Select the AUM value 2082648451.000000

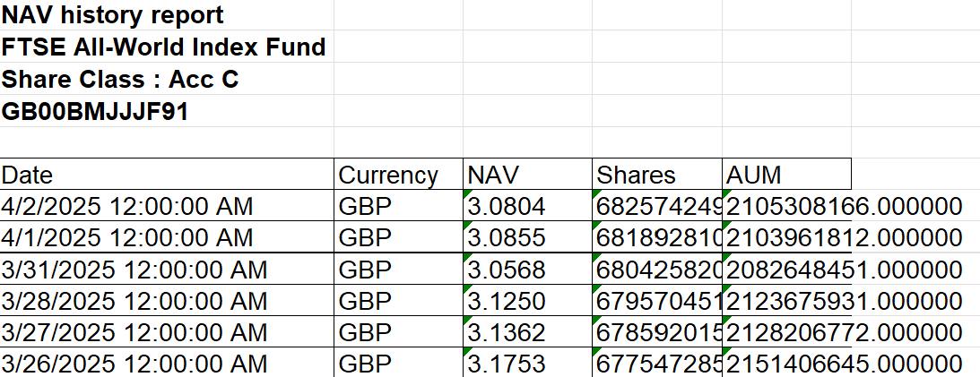[786, 269]
